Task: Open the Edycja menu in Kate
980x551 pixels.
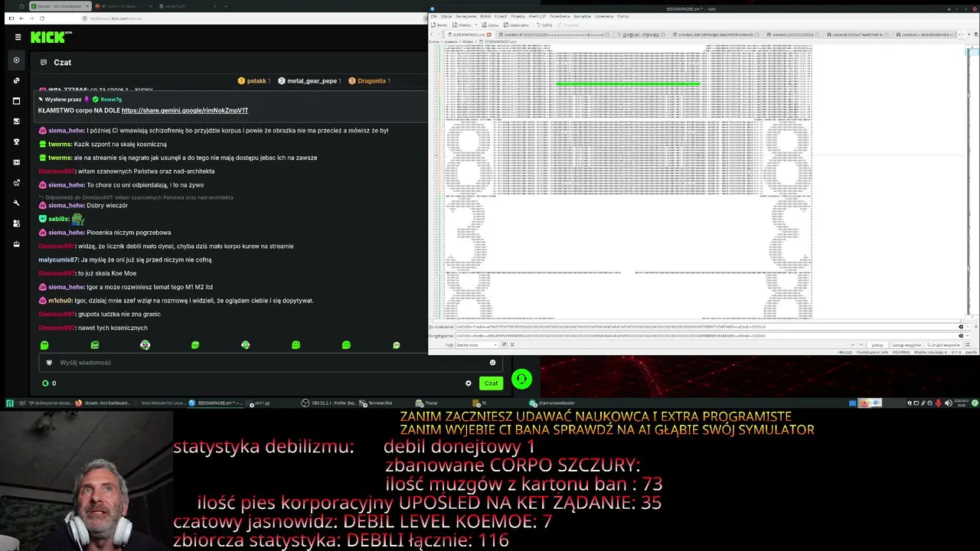Action: pos(446,16)
